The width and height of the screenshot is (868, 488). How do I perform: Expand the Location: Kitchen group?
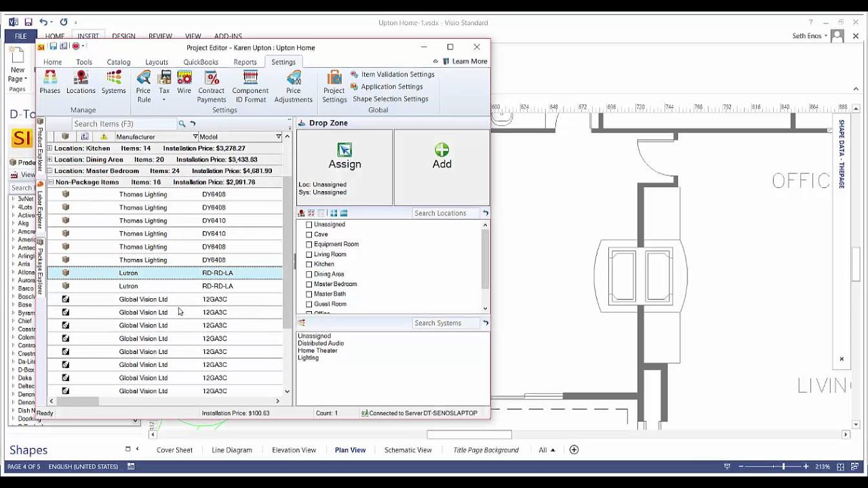point(50,148)
